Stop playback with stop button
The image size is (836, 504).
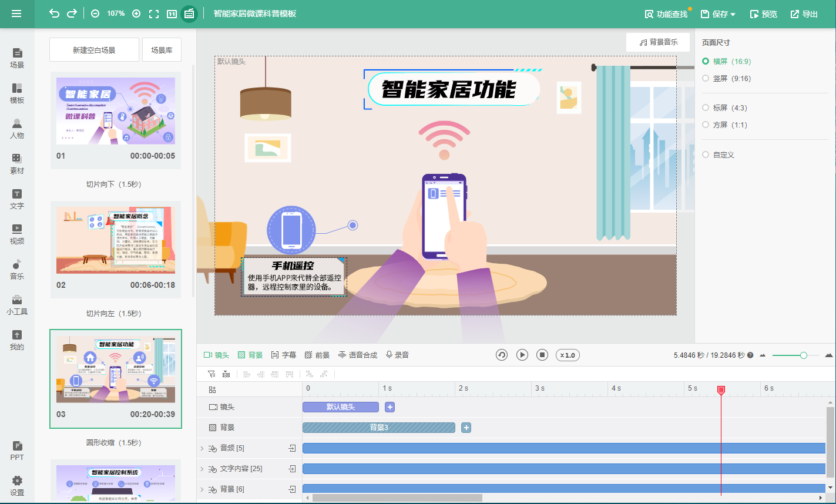(543, 355)
